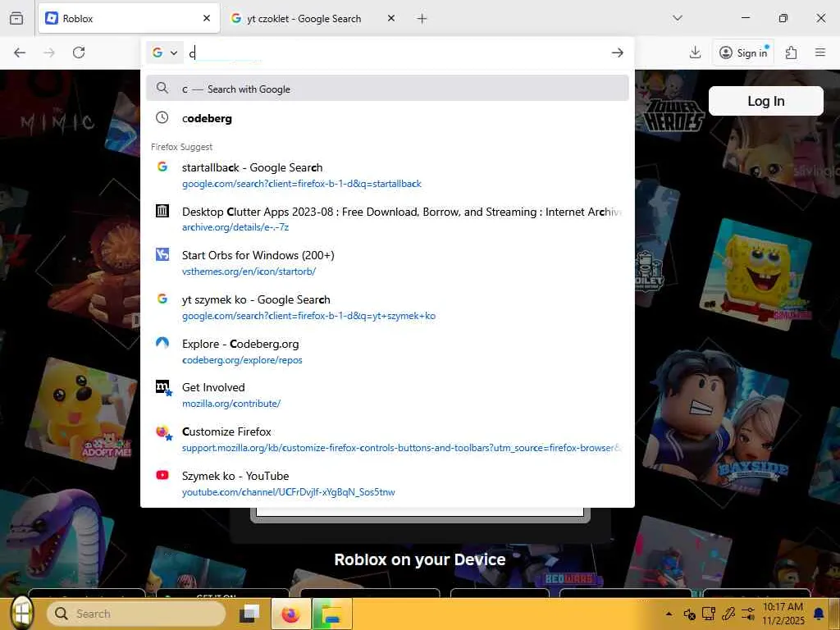The height and width of the screenshot is (630, 840).
Task: Open the notification bell in tray
Action: pos(819,614)
